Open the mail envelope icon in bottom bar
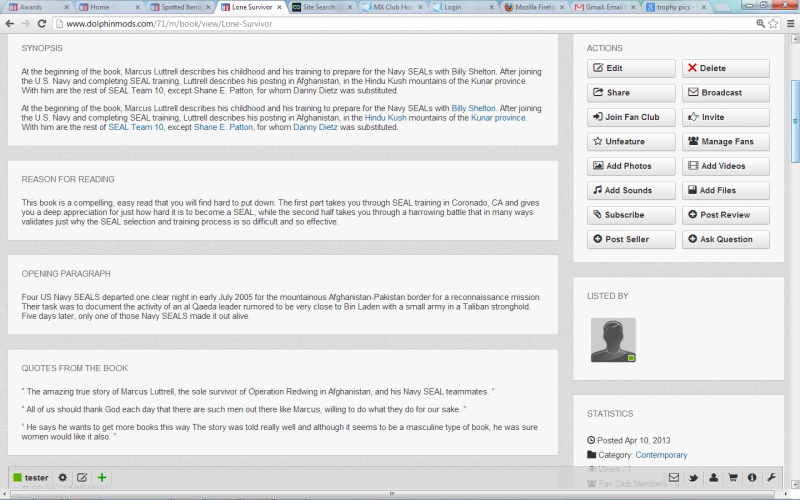 [x=674, y=478]
